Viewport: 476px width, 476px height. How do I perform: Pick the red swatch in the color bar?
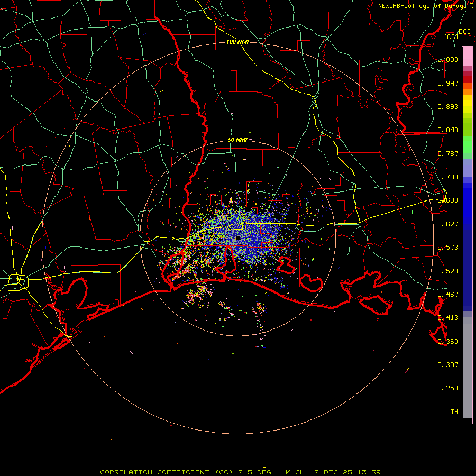coord(467,79)
